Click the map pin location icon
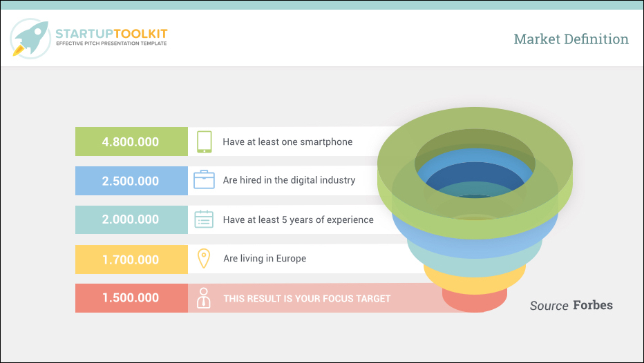The height and width of the screenshot is (363, 644). tap(204, 258)
